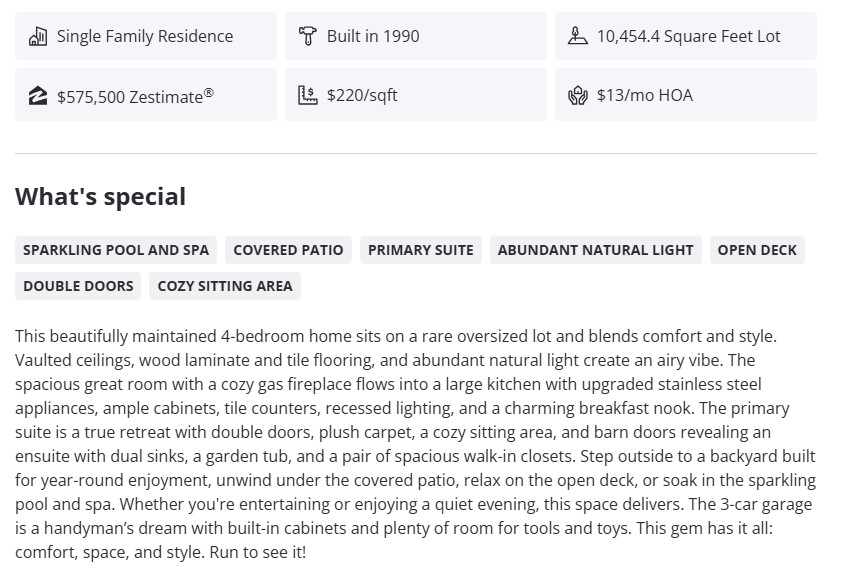Click the hammer icon beside Built in 1990
Viewport: 861px width, 571px height.
[308, 37]
